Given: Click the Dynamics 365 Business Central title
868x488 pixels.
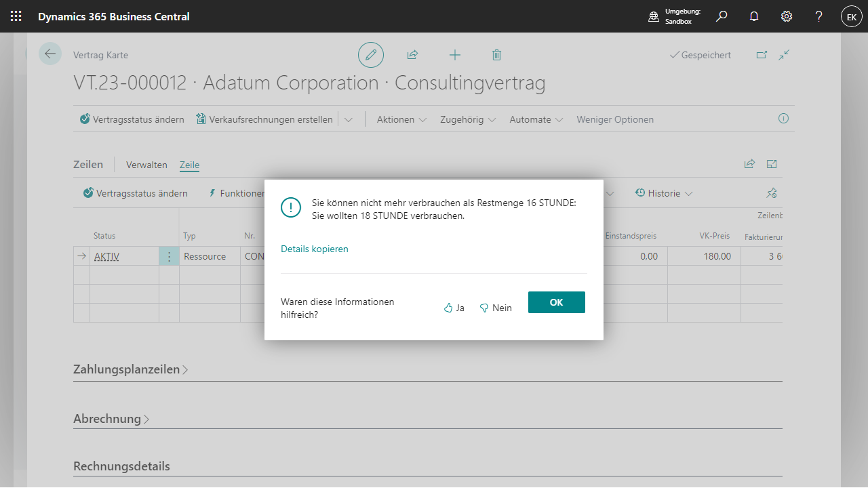Looking at the screenshot, I should click(114, 16).
